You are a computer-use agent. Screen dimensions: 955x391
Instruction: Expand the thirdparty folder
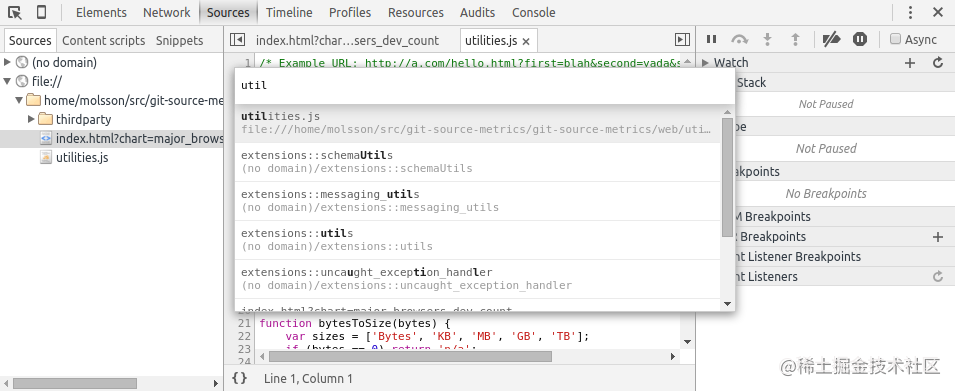(x=31, y=119)
